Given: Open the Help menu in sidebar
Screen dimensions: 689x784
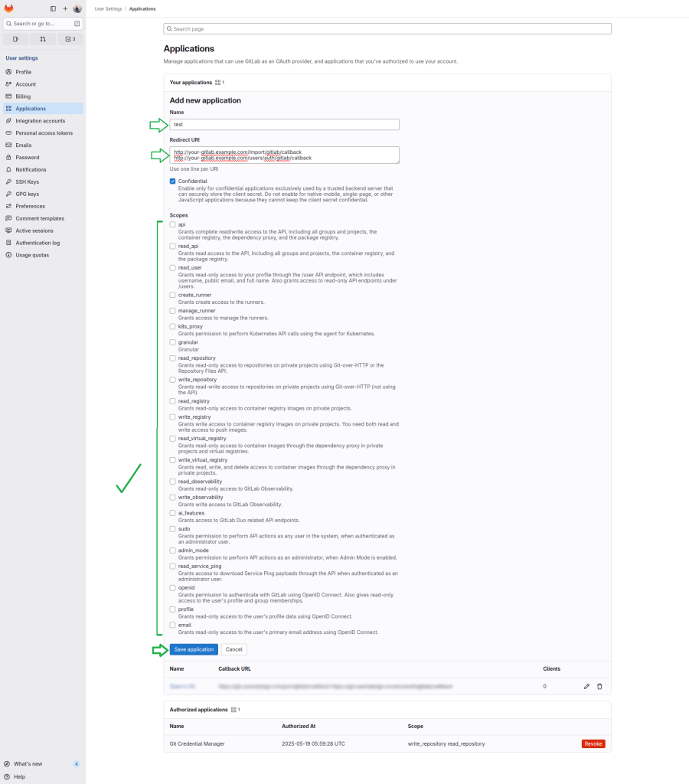Looking at the screenshot, I should pyautogui.click(x=19, y=776).
